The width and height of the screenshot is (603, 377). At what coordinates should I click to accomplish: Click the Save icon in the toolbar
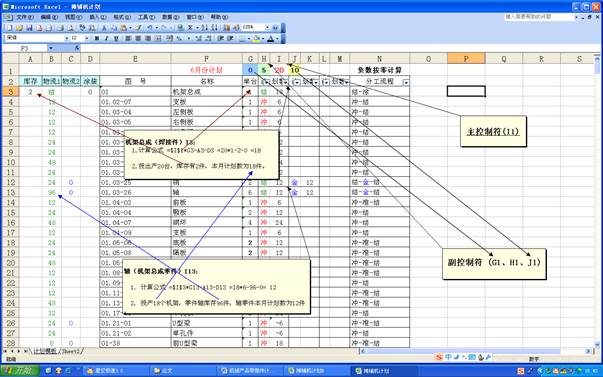point(29,28)
